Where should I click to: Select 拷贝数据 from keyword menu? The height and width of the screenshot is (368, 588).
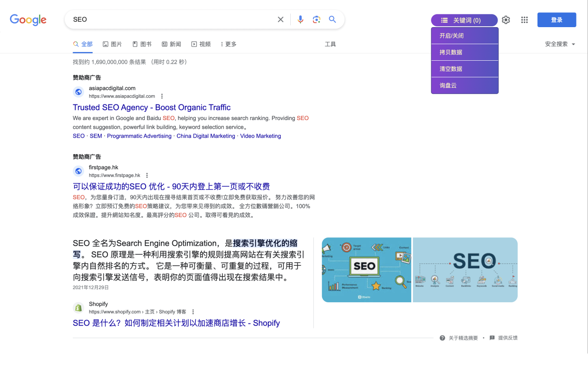(464, 52)
